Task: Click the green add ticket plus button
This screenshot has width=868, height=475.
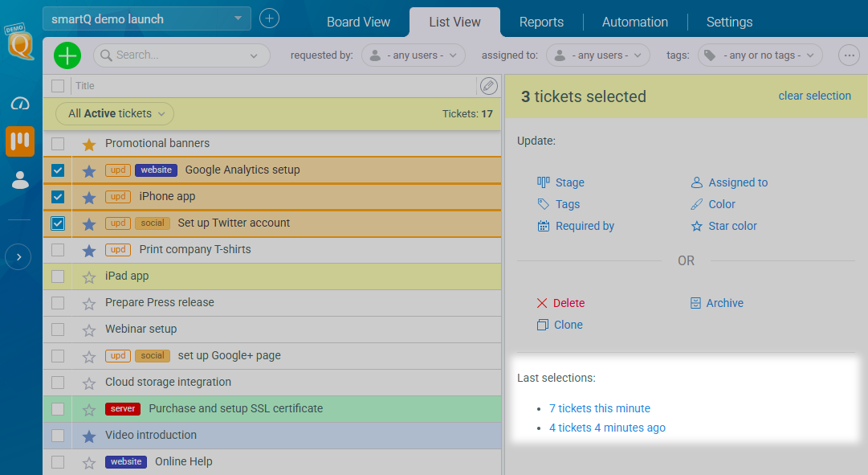Action: point(67,55)
